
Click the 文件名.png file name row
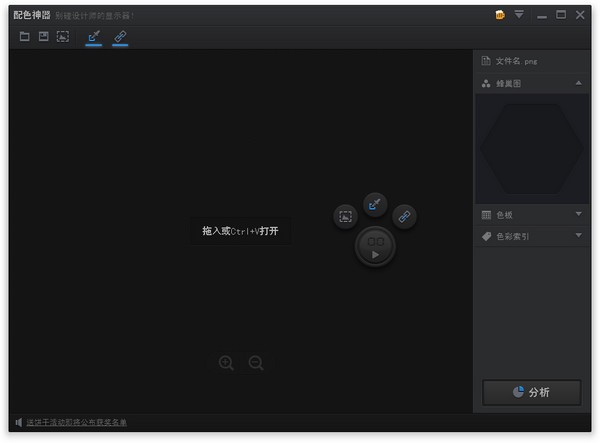532,61
